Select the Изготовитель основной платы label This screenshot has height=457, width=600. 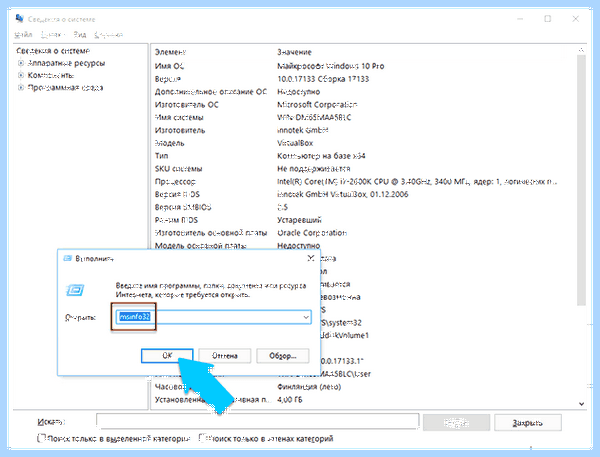[x=210, y=233]
